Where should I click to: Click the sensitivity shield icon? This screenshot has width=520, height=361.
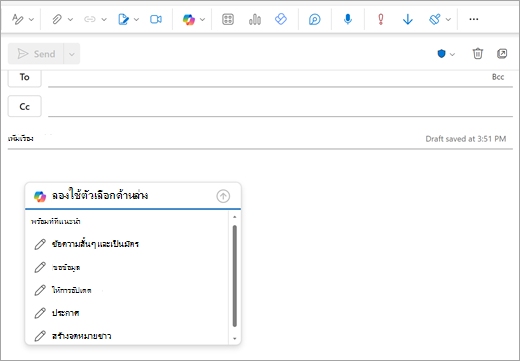441,54
